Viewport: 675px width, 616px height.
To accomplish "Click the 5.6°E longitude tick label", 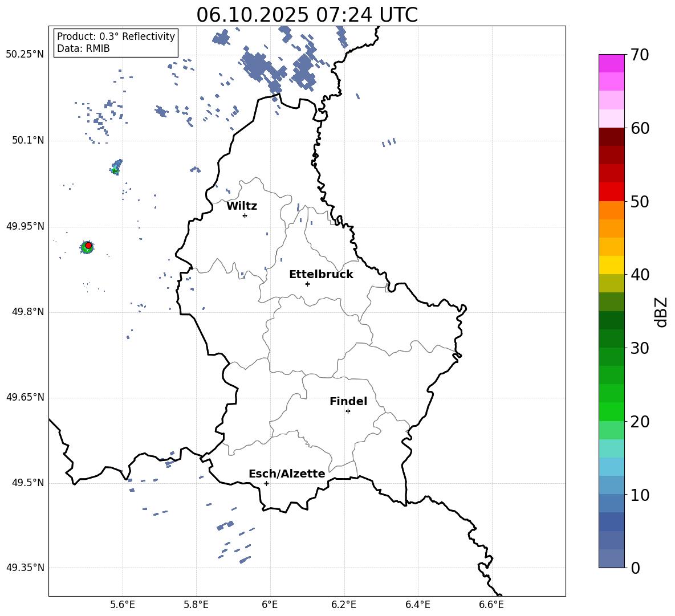I will (123, 605).
